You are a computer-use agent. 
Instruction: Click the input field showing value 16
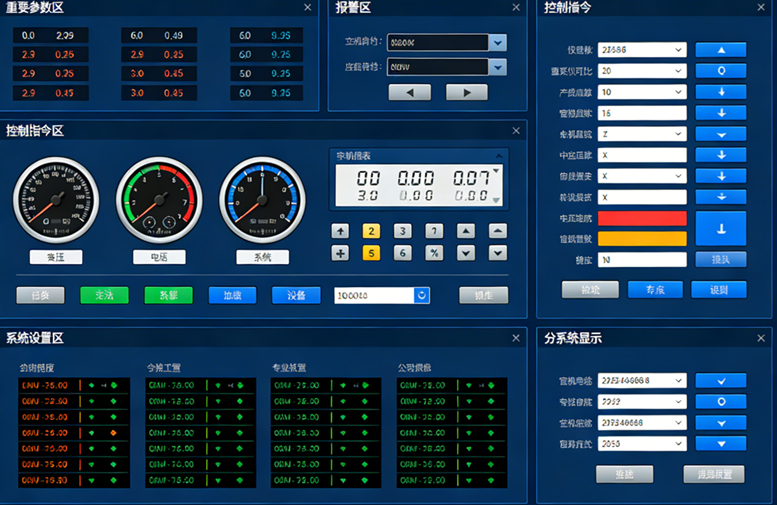643,113
